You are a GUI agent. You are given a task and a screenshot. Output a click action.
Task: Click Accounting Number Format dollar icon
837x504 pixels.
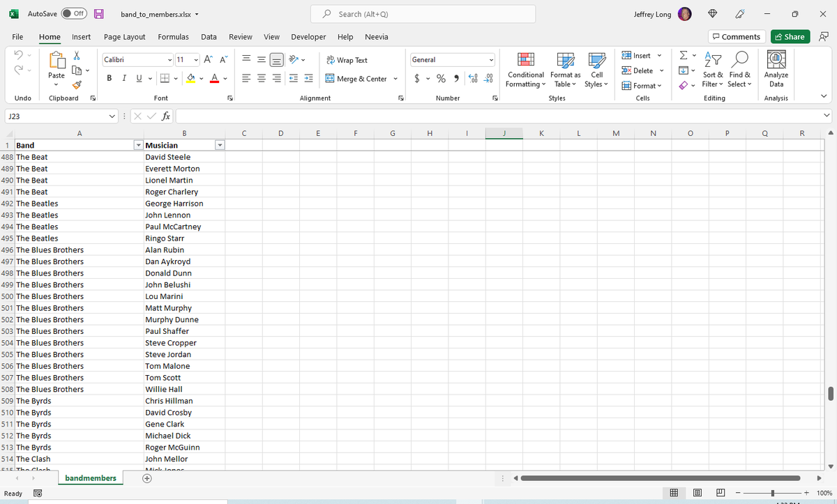(x=417, y=78)
